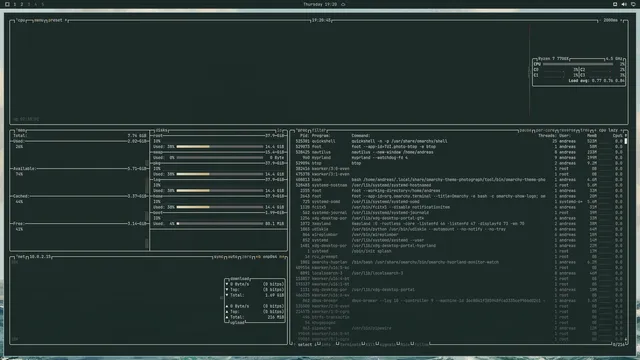The image size is (640, 360).
Task: Click the User column header
Action: pos(565,136)
